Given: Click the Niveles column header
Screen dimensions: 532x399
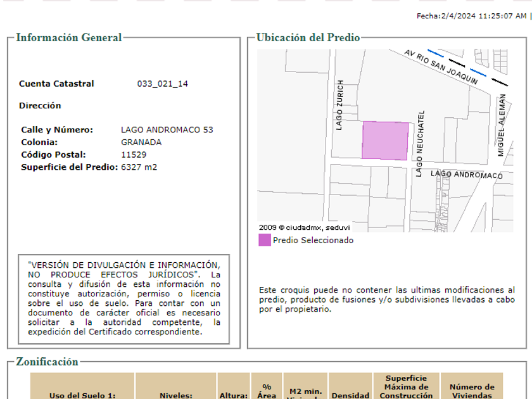Looking at the screenshot, I should (x=175, y=395).
